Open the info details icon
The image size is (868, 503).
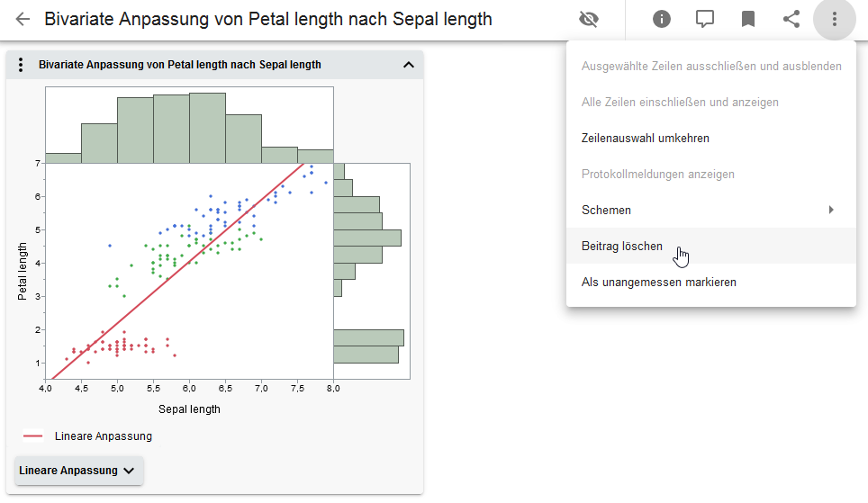tap(662, 19)
